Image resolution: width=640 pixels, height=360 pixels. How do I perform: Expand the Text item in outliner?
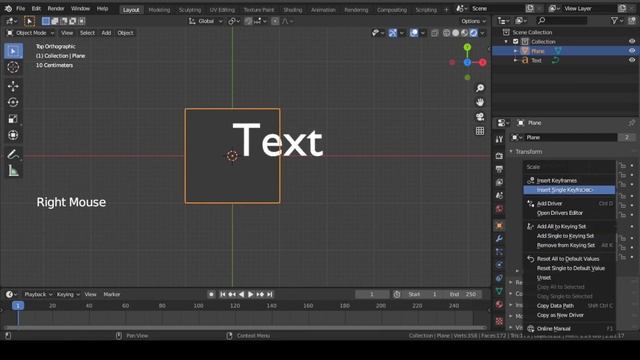point(516,60)
